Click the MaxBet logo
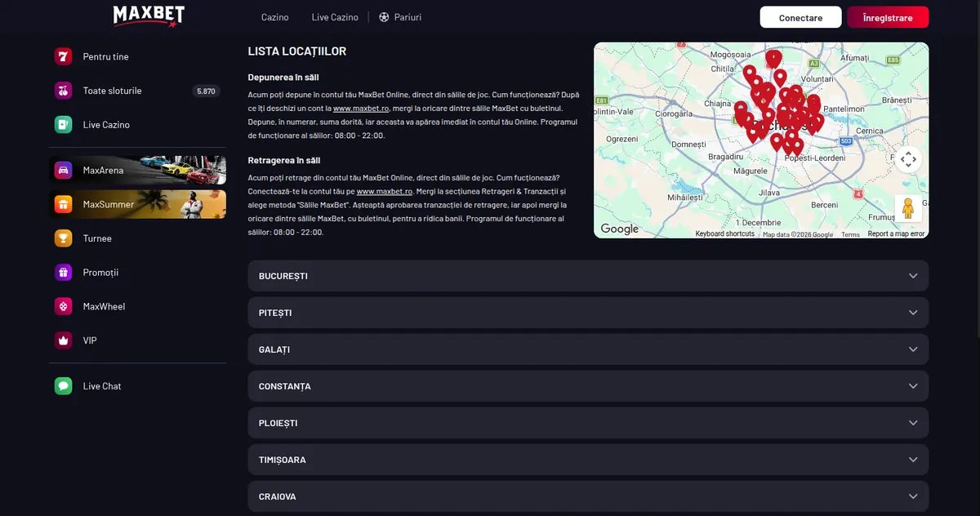 (x=149, y=16)
